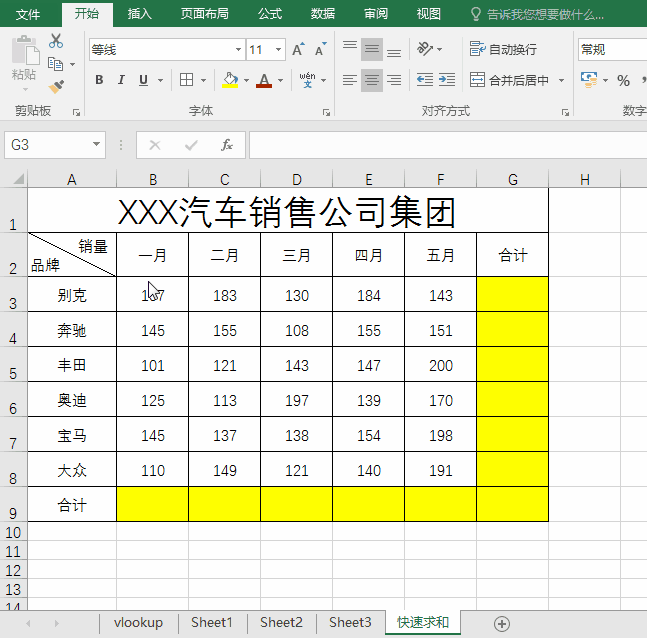This screenshot has height=638, width=647.
Task: Click the Copy icon
Action: 56,64
